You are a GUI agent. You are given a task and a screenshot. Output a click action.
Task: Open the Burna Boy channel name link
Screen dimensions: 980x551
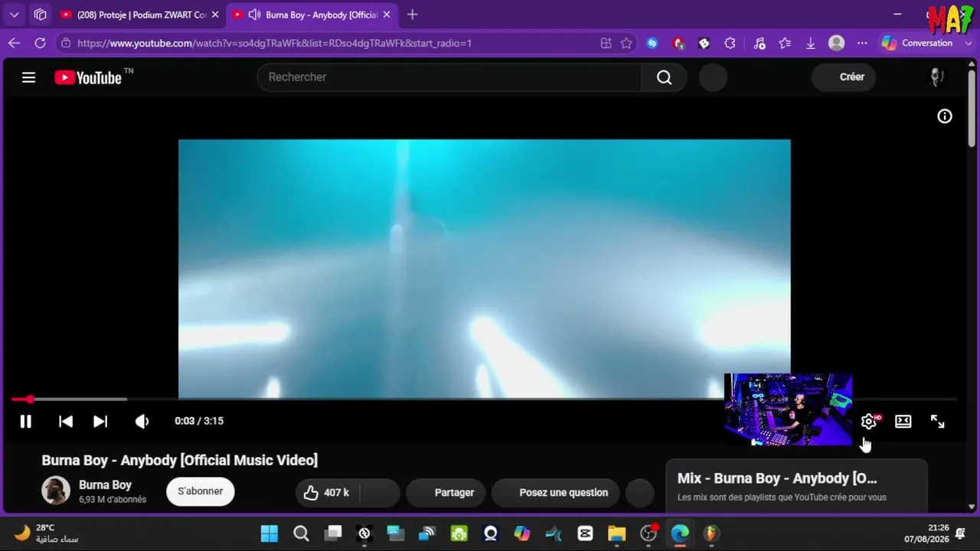click(105, 485)
